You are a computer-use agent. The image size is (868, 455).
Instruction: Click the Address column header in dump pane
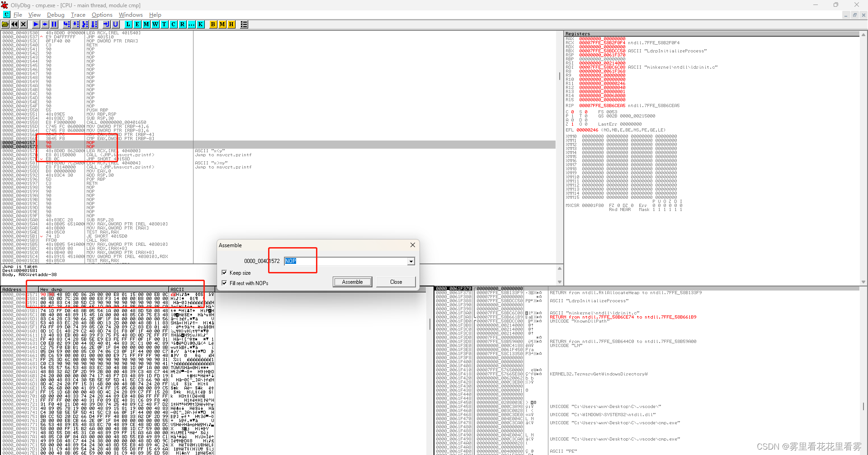click(x=20, y=289)
